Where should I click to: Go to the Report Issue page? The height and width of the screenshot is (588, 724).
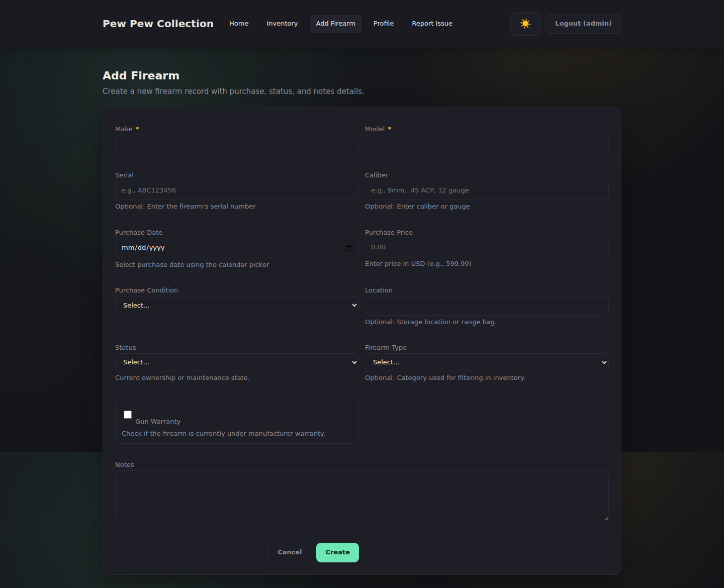tap(432, 23)
